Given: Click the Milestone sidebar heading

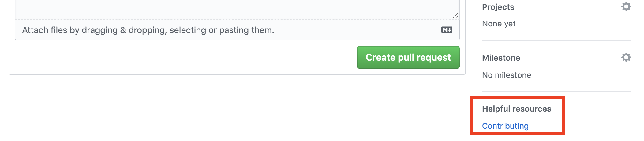Looking at the screenshot, I should (x=501, y=58).
